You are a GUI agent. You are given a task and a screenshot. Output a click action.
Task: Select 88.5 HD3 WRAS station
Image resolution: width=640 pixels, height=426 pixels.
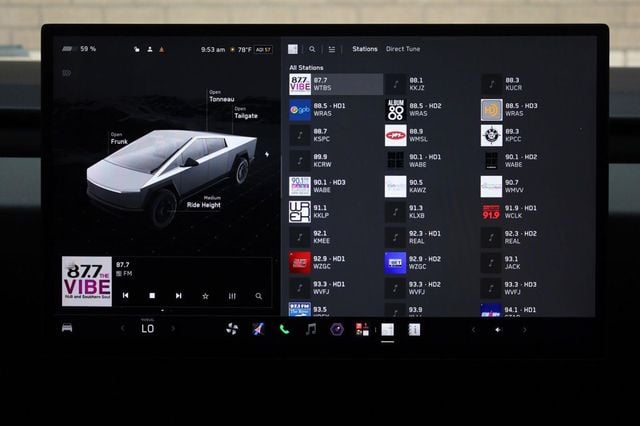[x=528, y=110]
